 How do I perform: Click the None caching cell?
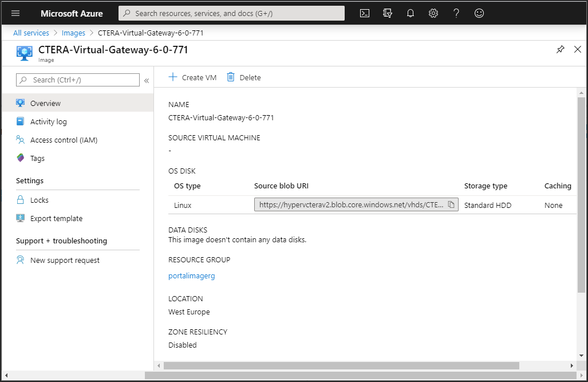(x=553, y=205)
